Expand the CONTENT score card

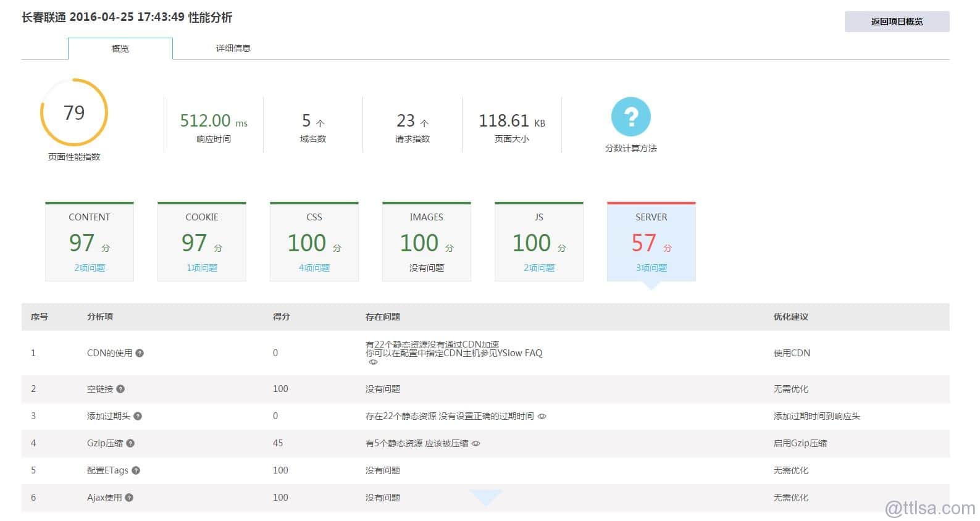90,242
